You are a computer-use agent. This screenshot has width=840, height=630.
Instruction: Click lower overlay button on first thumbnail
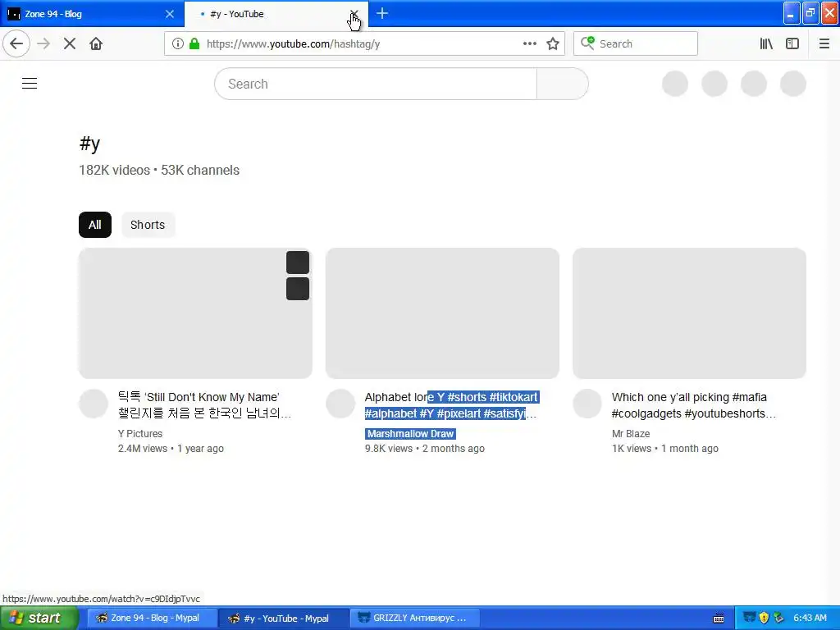pos(298,289)
